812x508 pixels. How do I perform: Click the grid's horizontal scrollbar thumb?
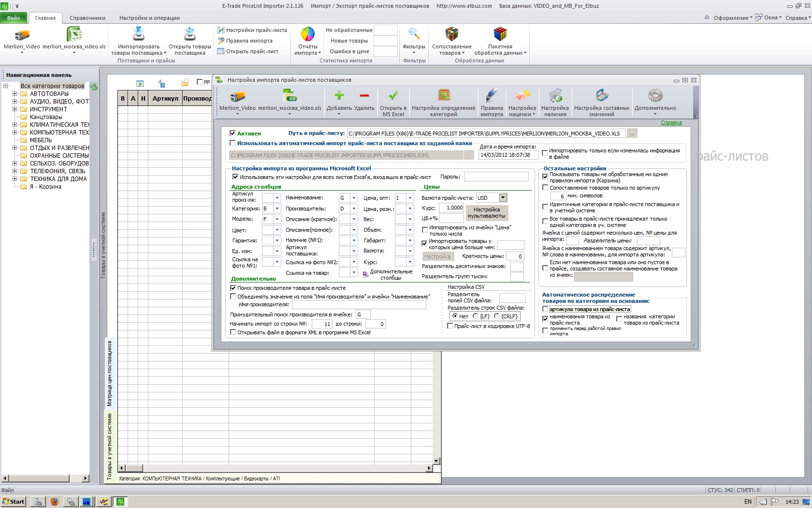tap(134, 468)
